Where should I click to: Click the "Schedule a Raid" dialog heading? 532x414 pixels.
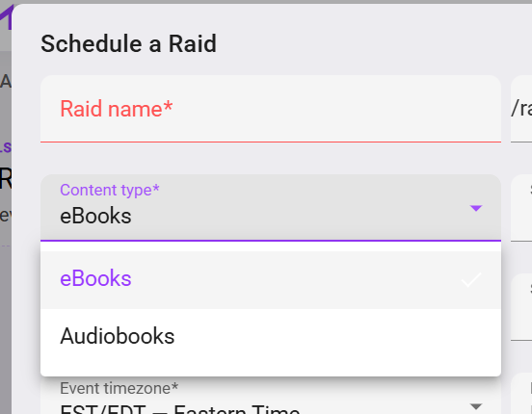tap(128, 43)
